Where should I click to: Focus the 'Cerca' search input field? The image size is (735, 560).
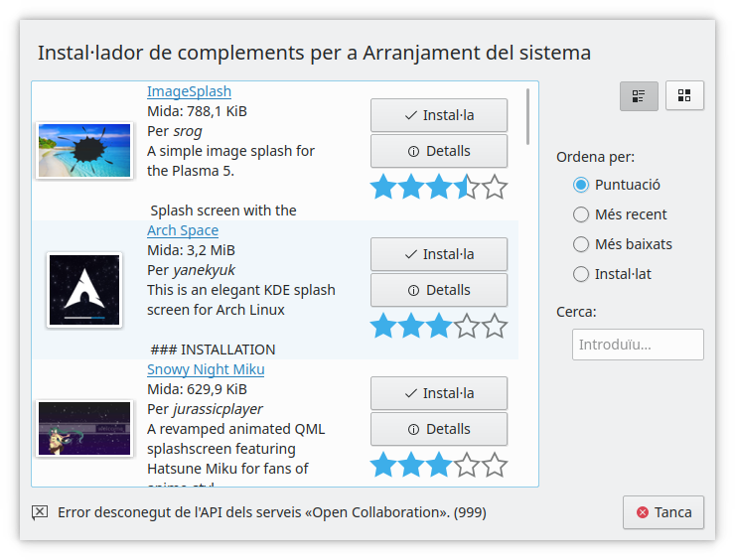point(638,345)
